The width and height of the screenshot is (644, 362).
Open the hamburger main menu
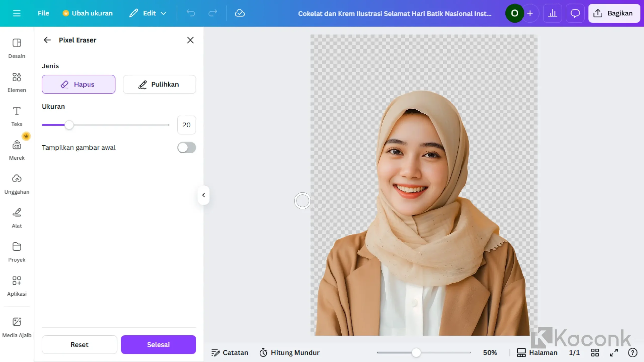[x=17, y=13]
